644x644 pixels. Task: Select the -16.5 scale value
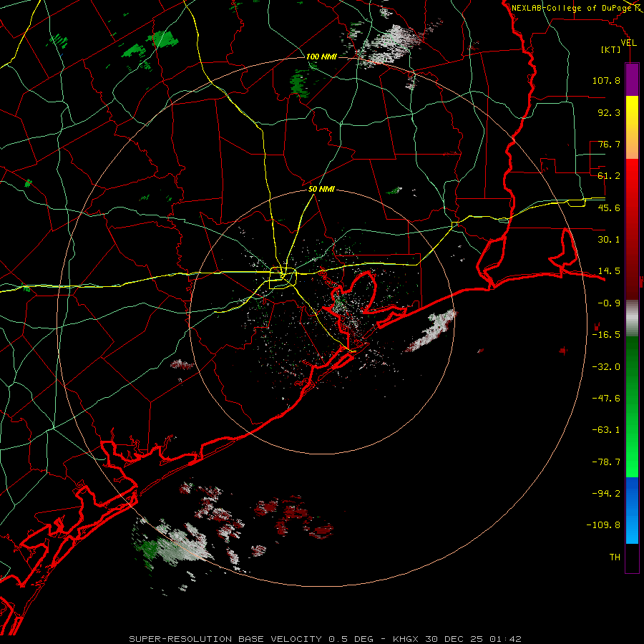tap(606, 335)
